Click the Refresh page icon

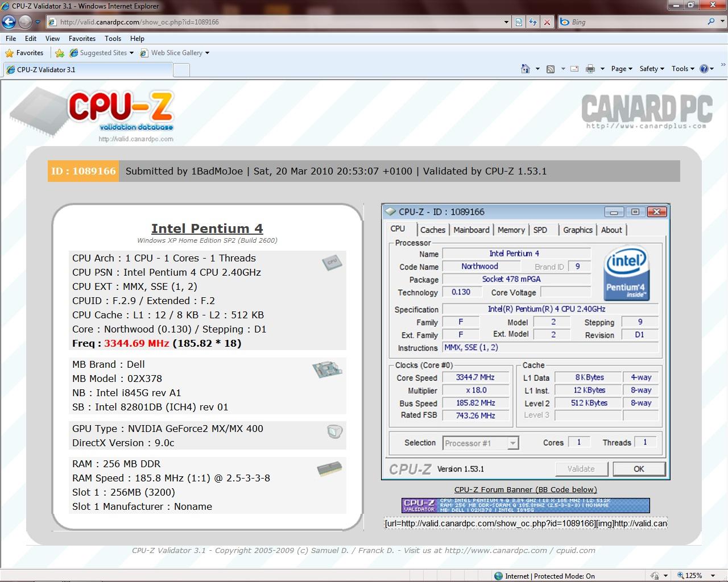[533, 22]
